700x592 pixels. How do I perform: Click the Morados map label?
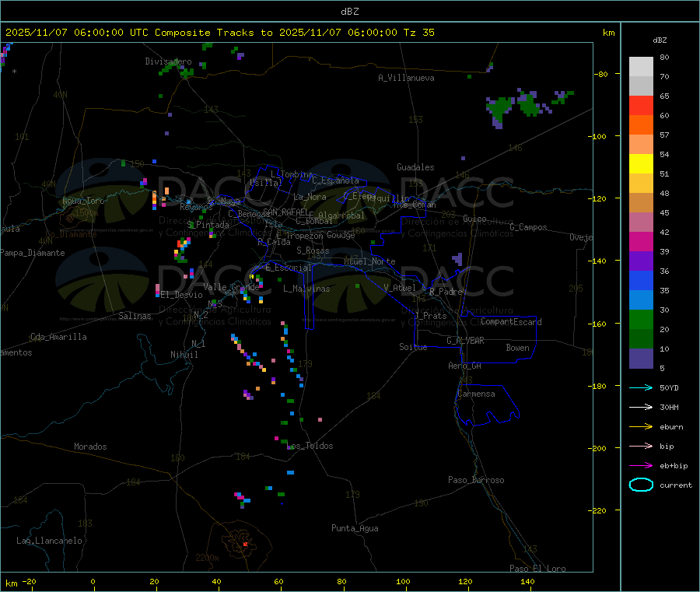(x=90, y=447)
